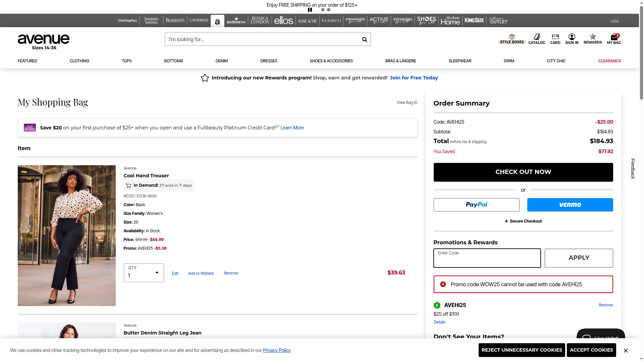This screenshot has height=362, width=644.
Task: Open the KingSize brand logo
Action: pos(474,20)
